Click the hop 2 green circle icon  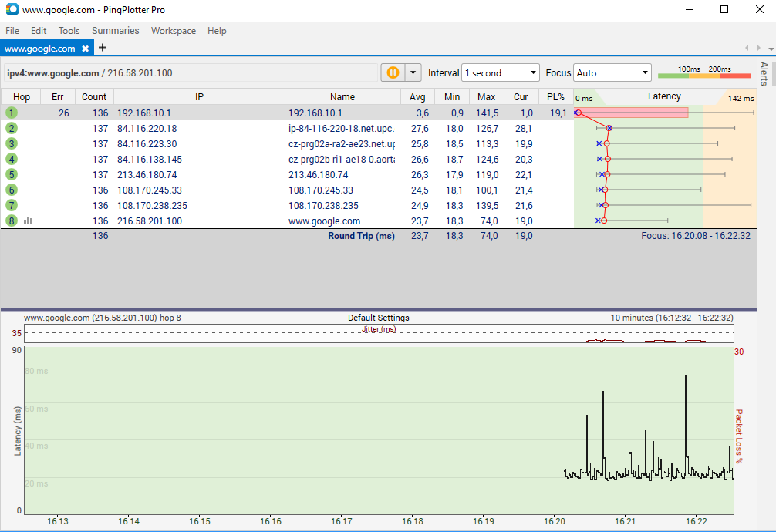pos(12,128)
